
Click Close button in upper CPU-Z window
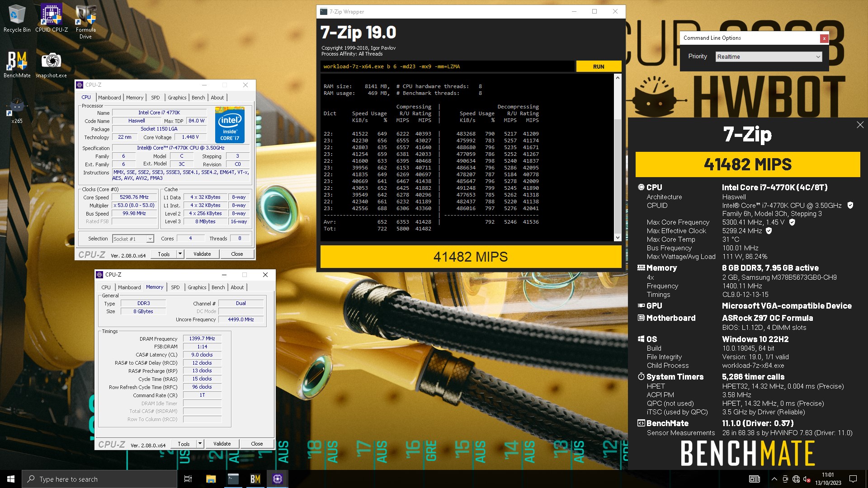[237, 254]
